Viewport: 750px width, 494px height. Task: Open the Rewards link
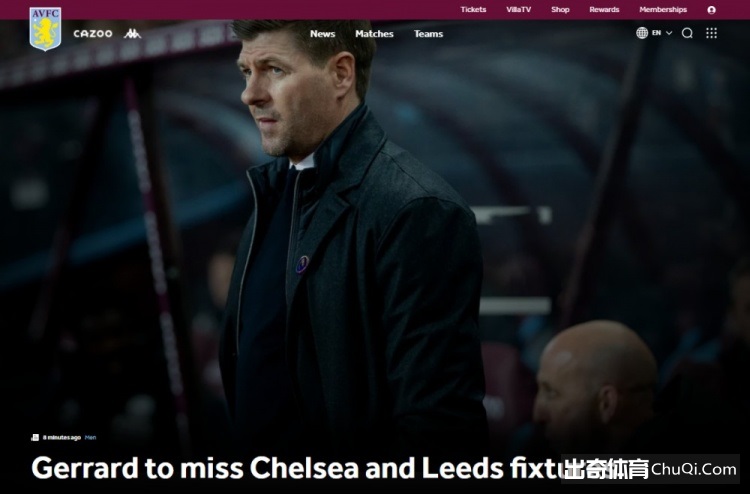click(604, 10)
